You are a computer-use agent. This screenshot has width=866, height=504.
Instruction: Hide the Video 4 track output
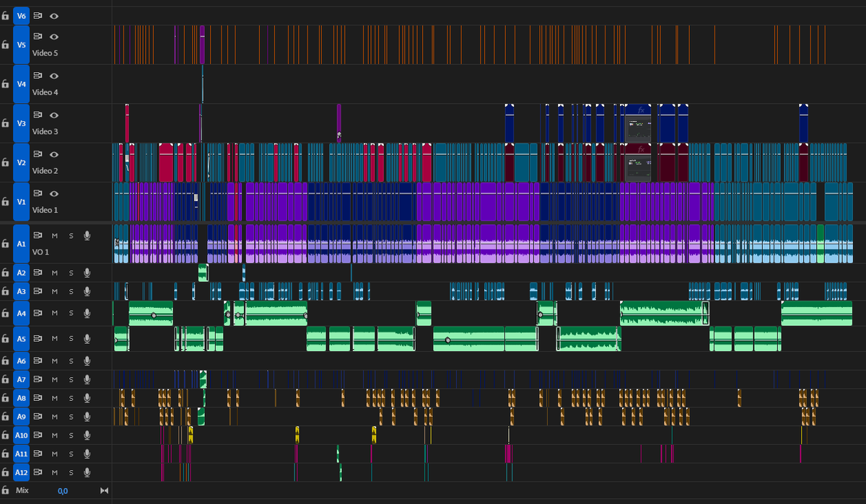click(54, 75)
